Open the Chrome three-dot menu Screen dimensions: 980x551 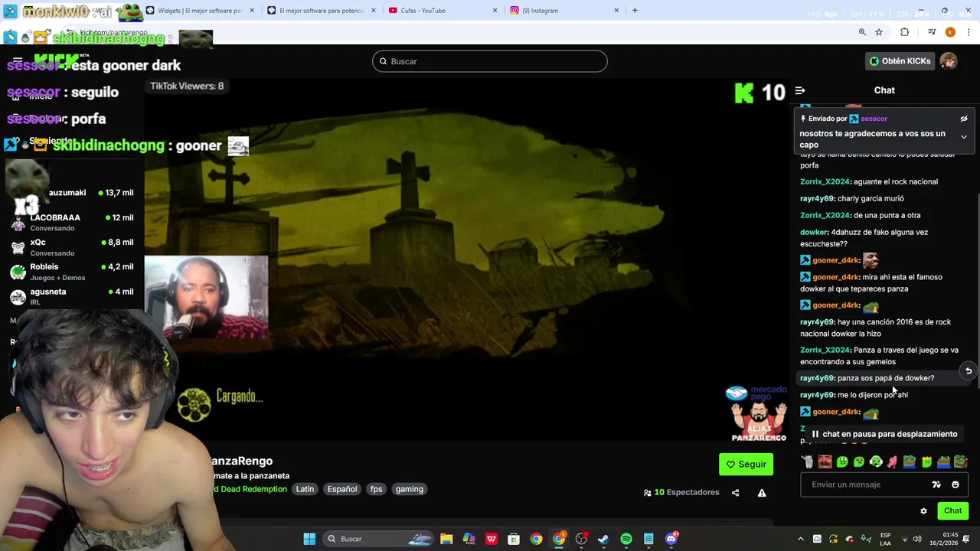coord(969,32)
